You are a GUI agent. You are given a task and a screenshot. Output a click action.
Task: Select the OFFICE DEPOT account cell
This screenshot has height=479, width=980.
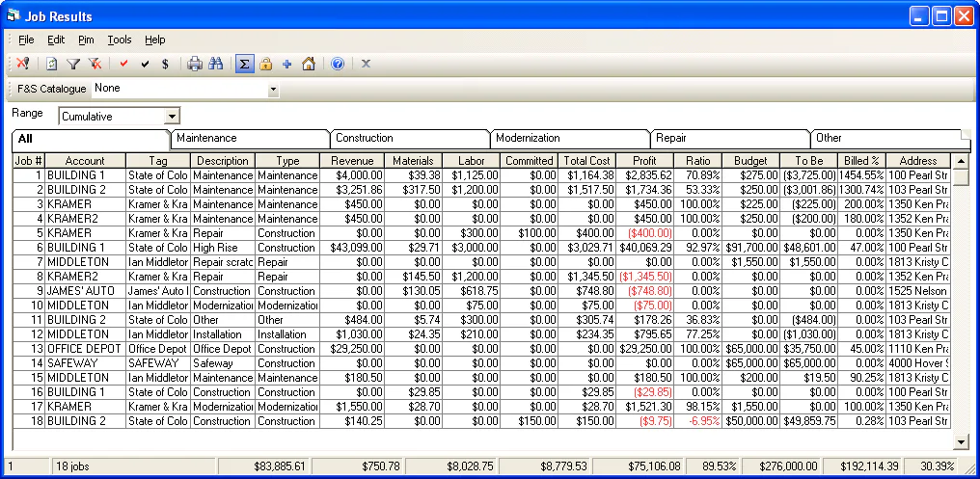(85, 349)
